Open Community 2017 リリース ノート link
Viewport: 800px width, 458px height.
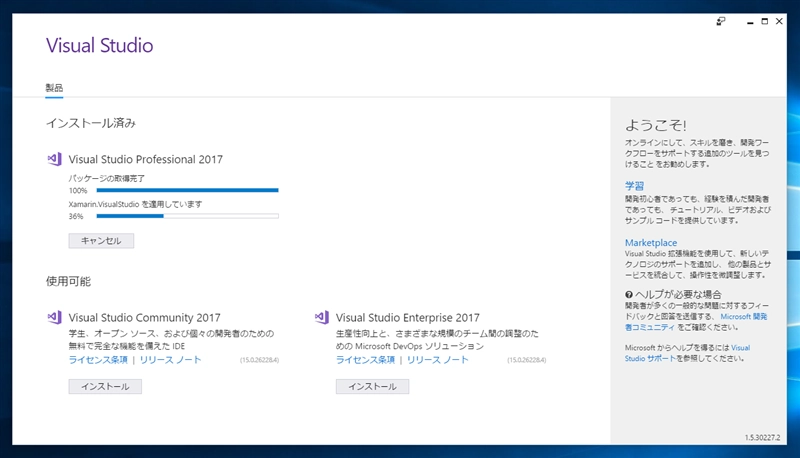pyautogui.click(x=170, y=360)
